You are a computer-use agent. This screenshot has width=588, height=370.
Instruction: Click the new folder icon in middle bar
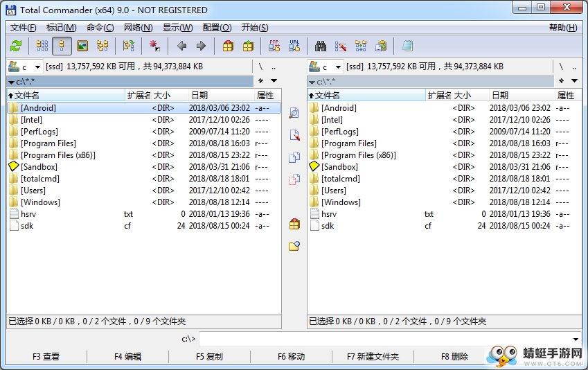[x=294, y=246]
